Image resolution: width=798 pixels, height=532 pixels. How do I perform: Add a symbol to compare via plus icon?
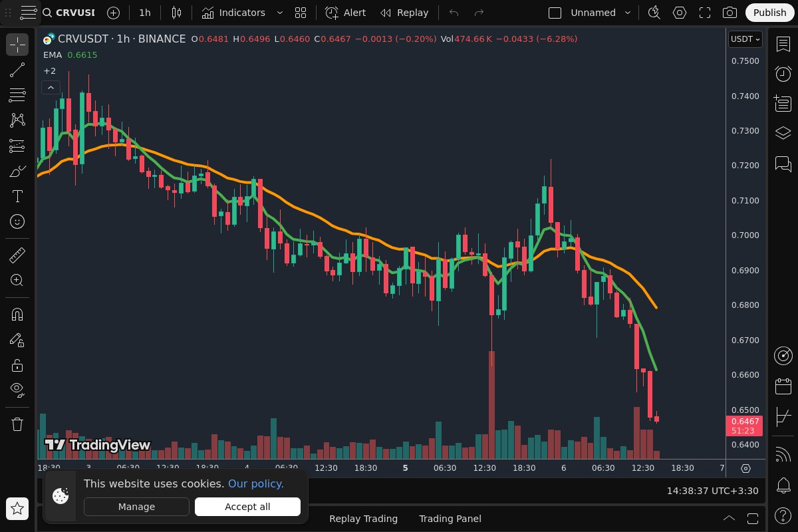113,13
